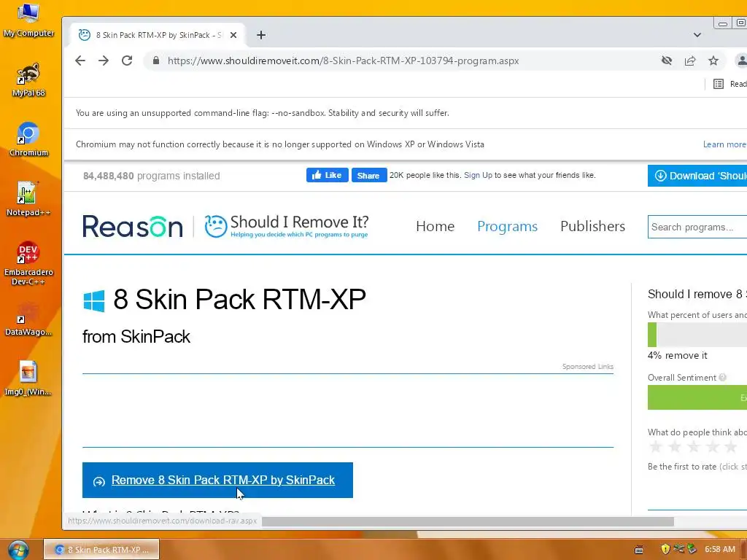The width and height of the screenshot is (747, 560).
Task: Open the Reason logo link
Action: [x=133, y=226]
